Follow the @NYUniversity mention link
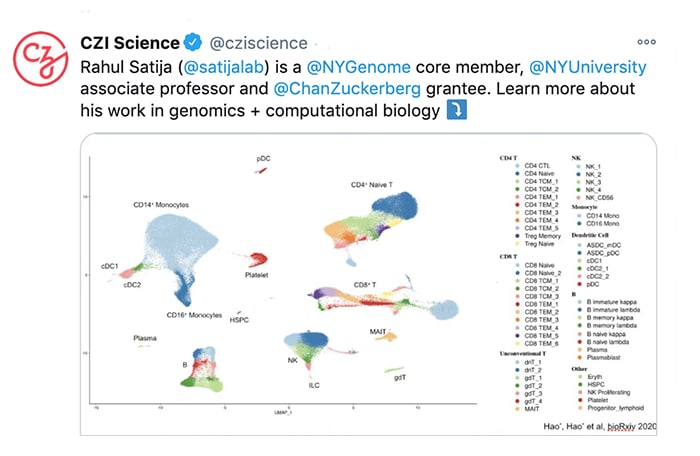Viewport: 700px width, 456px height. pos(588,67)
